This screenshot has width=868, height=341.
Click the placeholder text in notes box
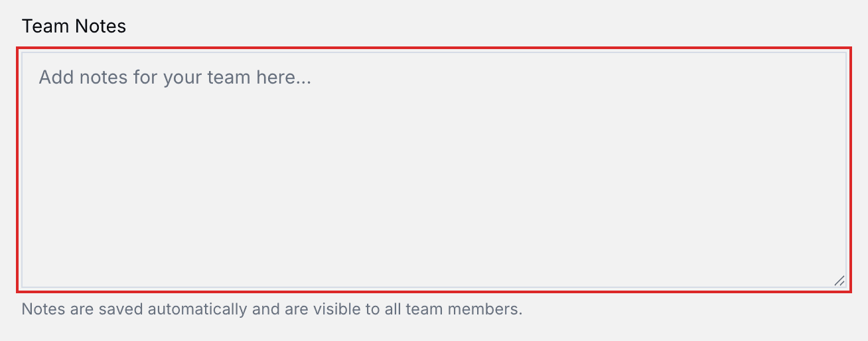coord(175,78)
